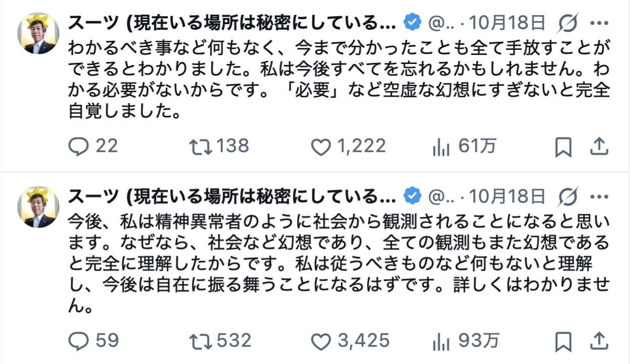
Task: Open Grok icon on the first tweet
Action: [x=568, y=23]
